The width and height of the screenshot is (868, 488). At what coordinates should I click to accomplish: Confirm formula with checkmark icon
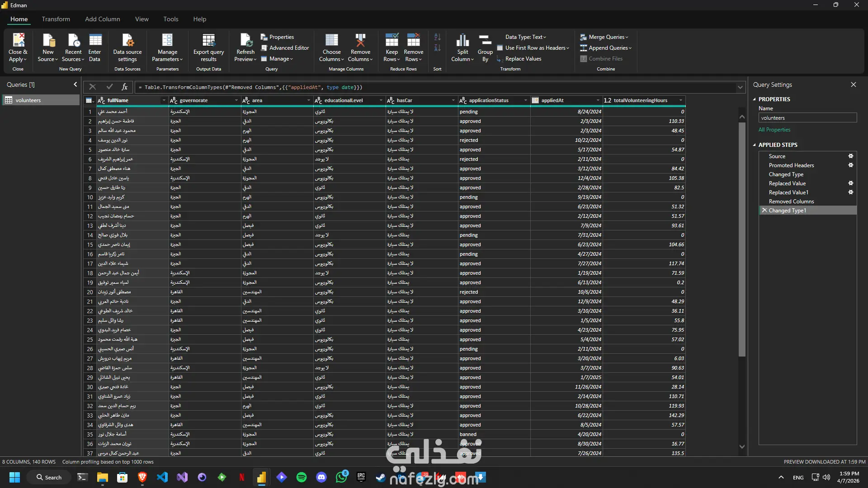[x=109, y=87]
